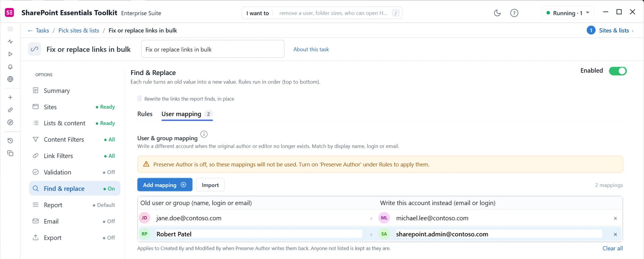The width and height of the screenshot is (644, 259).
Task: Open the Export option
Action: tap(74, 238)
